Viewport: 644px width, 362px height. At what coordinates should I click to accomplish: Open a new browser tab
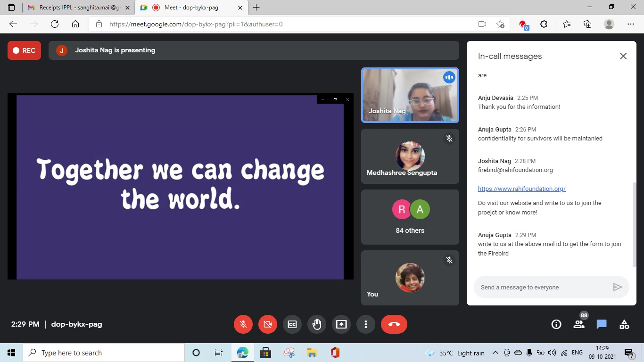point(256,8)
